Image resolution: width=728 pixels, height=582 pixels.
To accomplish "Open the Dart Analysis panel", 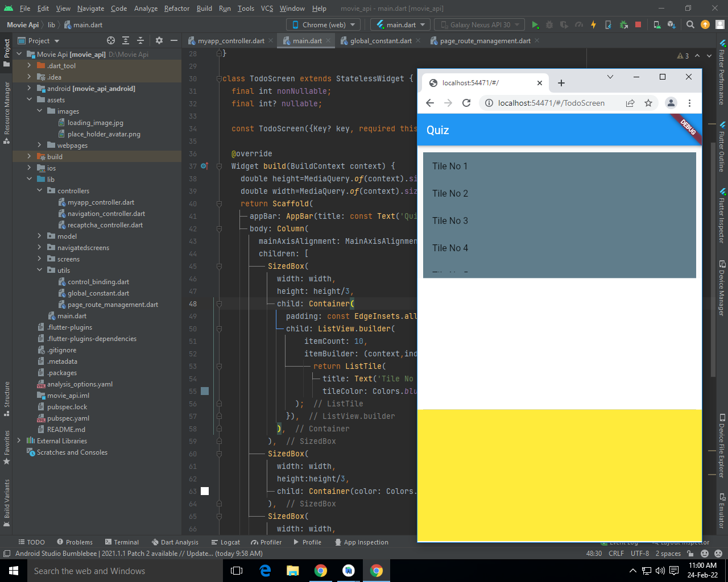I will point(175,542).
